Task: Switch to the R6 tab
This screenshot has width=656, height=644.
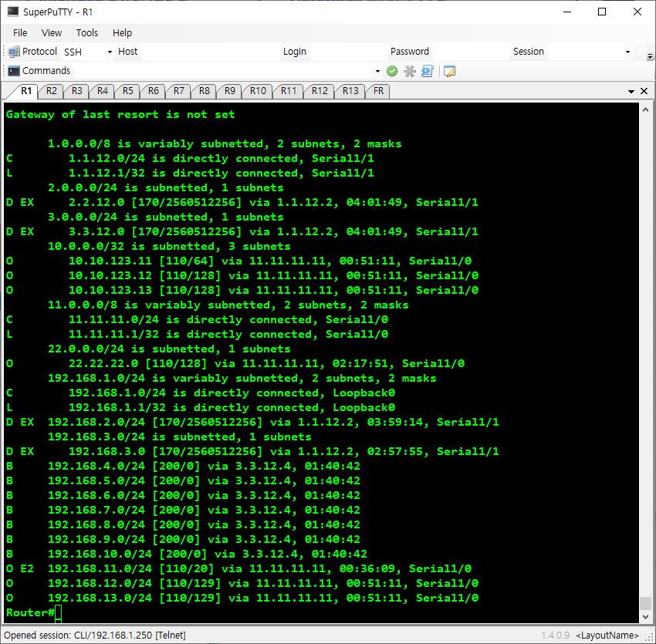Action: click(x=154, y=91)
